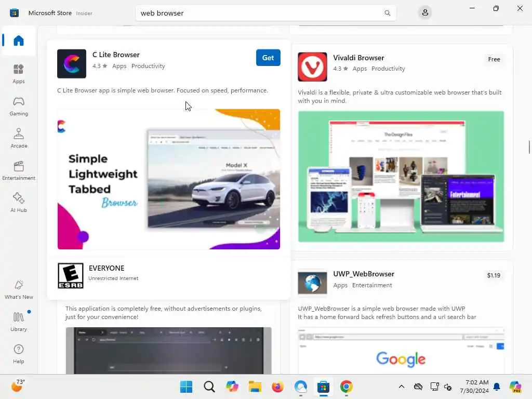Click the Productivity tag under Vivaldi Browser
532x399 pixels.
tap(388, 69)
